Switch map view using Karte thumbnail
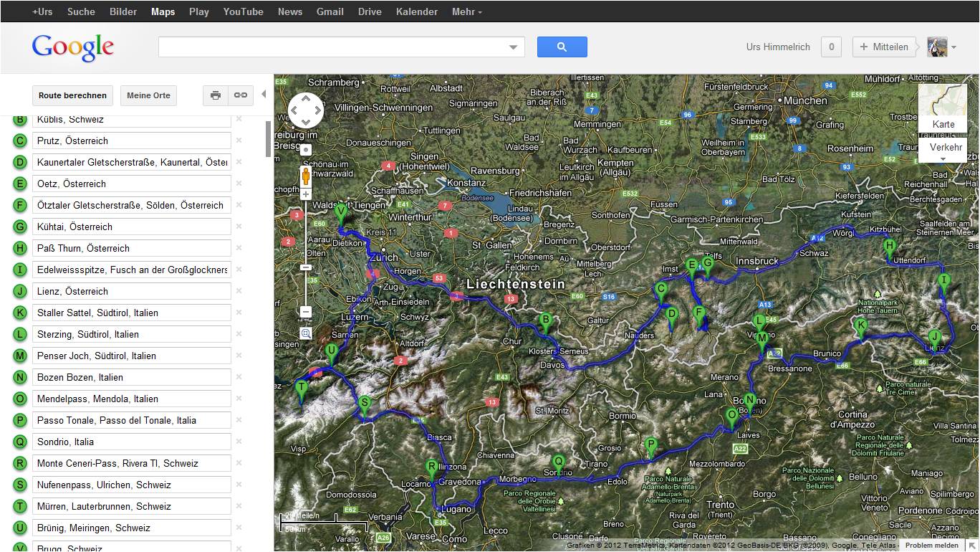Screen dimensions: 980x552 943,108
